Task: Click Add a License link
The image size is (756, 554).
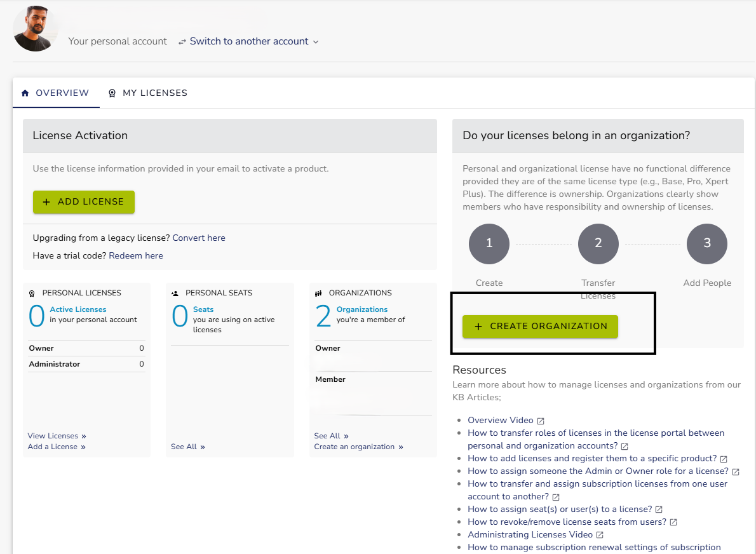Action: [x=57, y=447]
